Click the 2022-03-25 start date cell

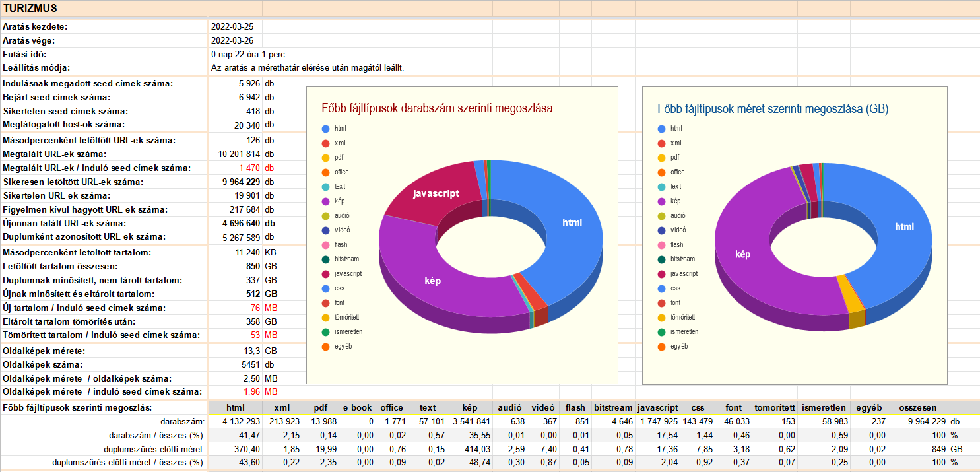click(x=232, y=26)
